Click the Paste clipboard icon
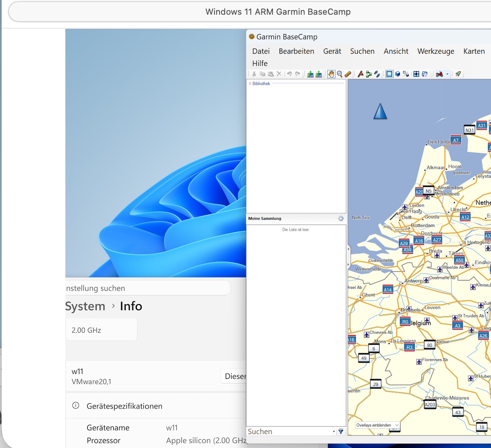This screenshot has height=448, width=491. click(271, 74)
